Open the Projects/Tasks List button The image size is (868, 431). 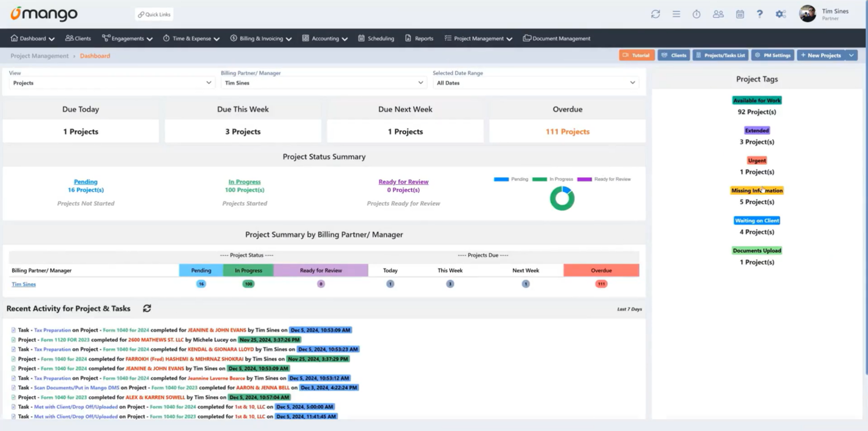pyautogui.click(x=720, y=55)
